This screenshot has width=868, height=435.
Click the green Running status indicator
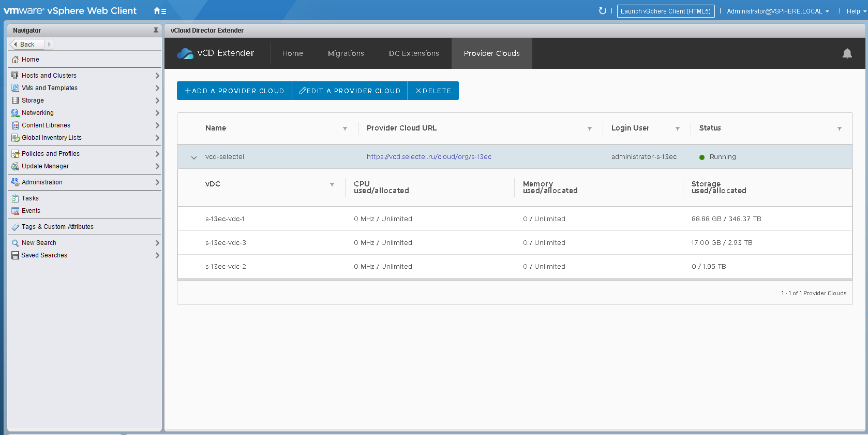coord(702,157)
